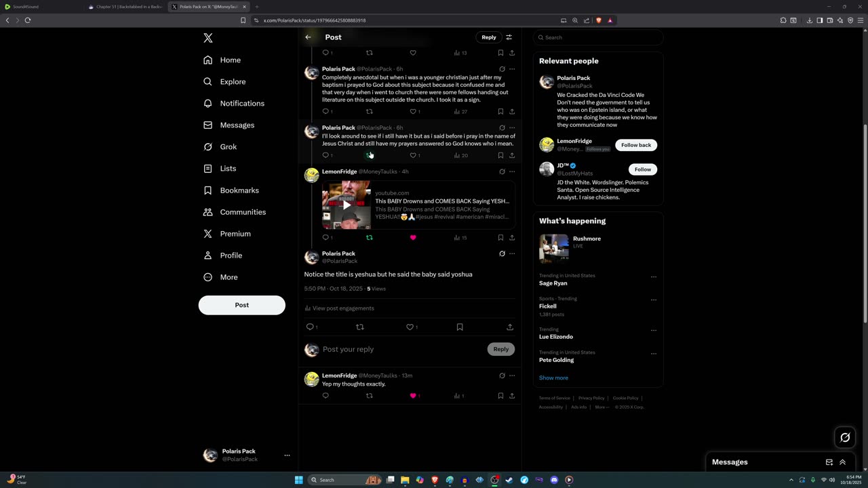This screenshot has width=868, height=488.
Task: Share the 'Completely anecdotal' post
Action: click(512, 111)
